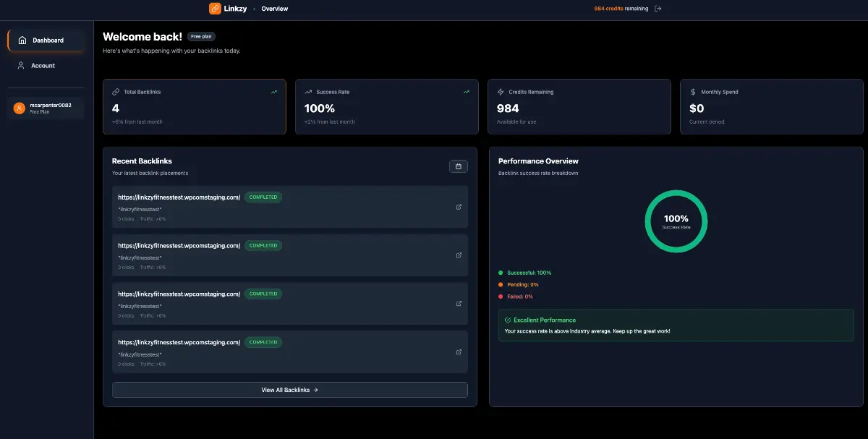Viewport: 868px width, 439px height.
Task: Click COMPLETED badge on first backlink
Action: (263, 197)
